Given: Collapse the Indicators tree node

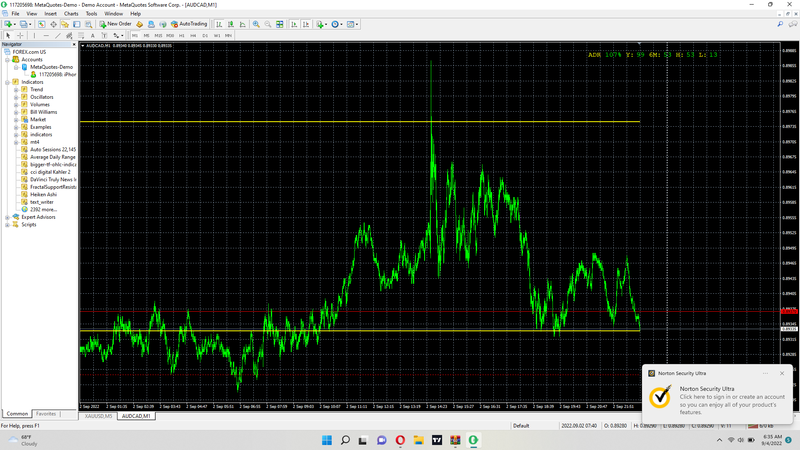Looking at the screenshot, I should [x=8, y=82].
